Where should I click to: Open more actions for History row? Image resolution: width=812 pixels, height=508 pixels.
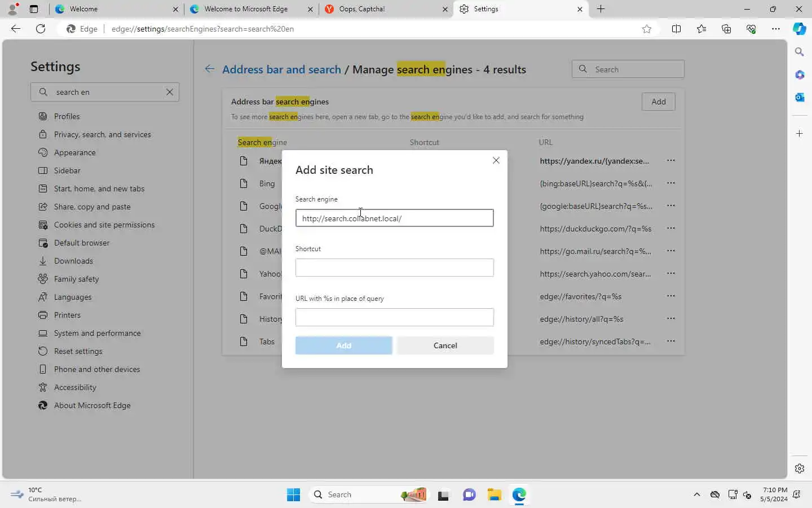pos(670,318)
